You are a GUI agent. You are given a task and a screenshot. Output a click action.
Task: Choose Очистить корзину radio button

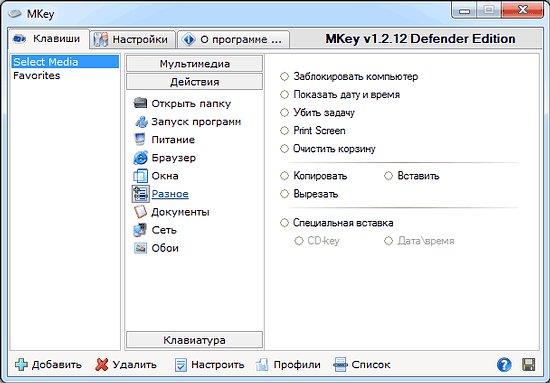point(284,149)
